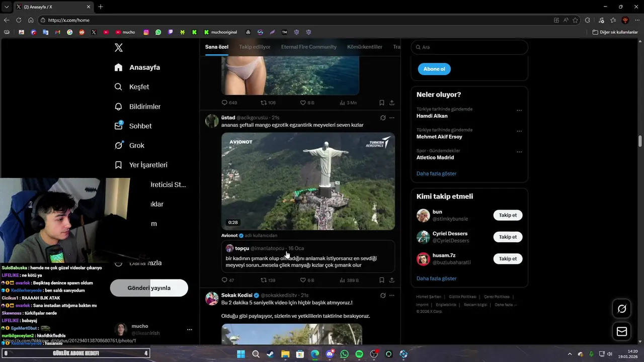The height and width of the screenshot is (362, 644).
Task: Open Yer İşaretleri bookmarks
Action: click(141, 165)
